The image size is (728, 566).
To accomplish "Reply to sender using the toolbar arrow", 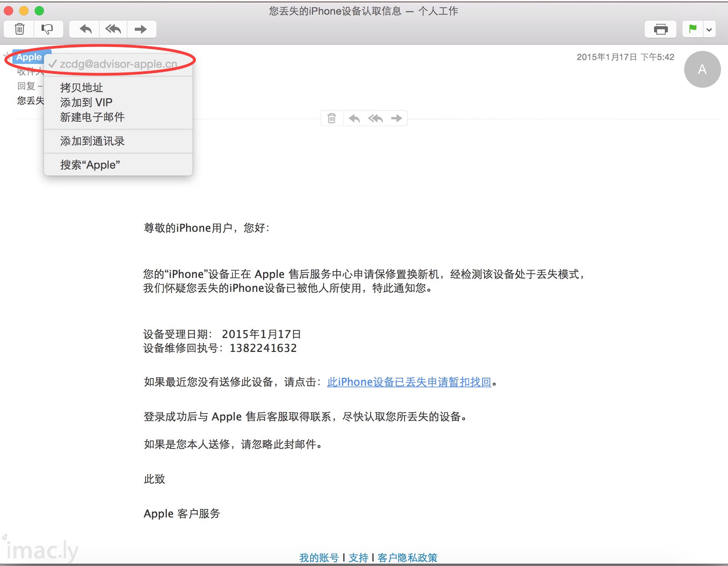I will (x=85, y=29).
